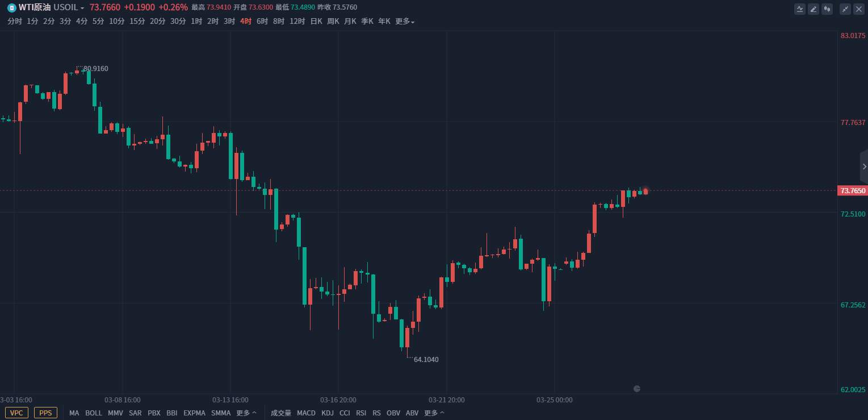Select the drawing pencil tool icon
868x420 pixels.
click(814, 9)
